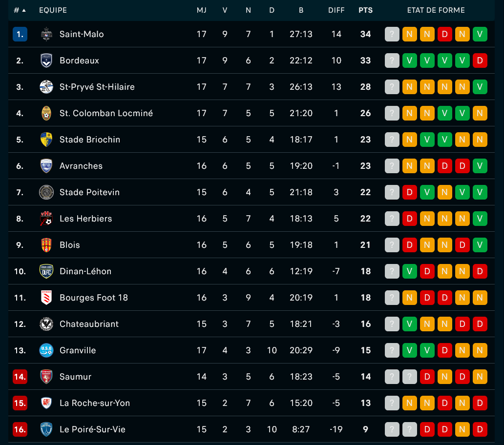Click the MJ column header
This screenshot has height=445, width=504.
(x=202, y=10)
